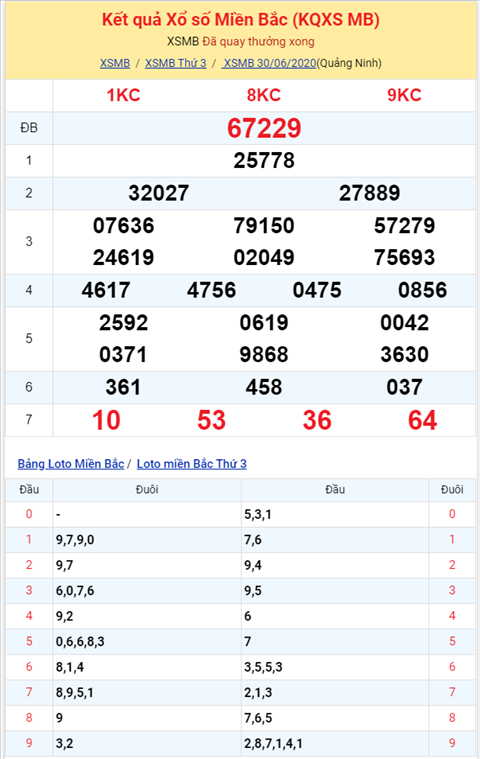Click third prize number 79150
Image resolution: width=480 pixels, height=759 pixels.
click(x=264, y=226)
